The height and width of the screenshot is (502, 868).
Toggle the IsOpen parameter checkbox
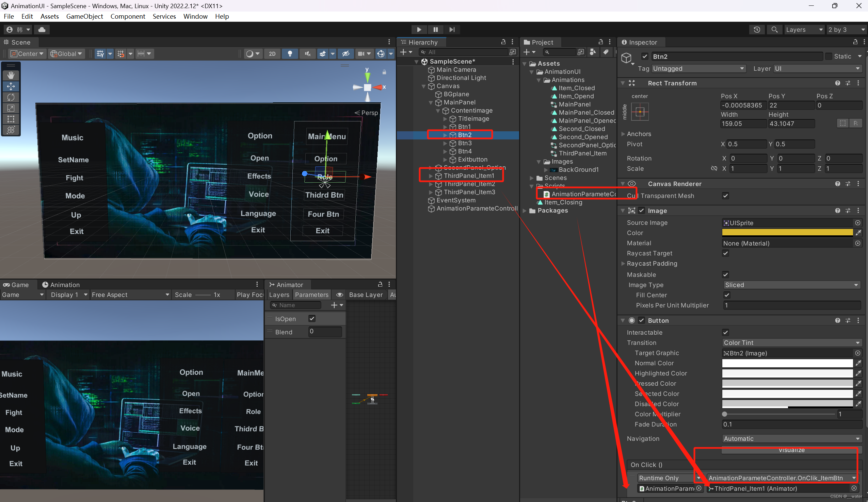pos(312,319)
